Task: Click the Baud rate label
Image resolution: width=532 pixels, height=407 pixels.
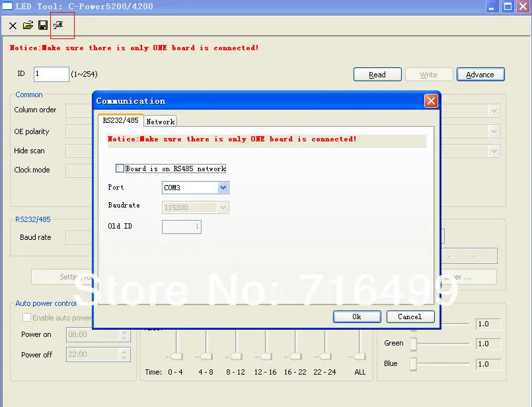Action: pyautogui.click(x=36, y=237)
